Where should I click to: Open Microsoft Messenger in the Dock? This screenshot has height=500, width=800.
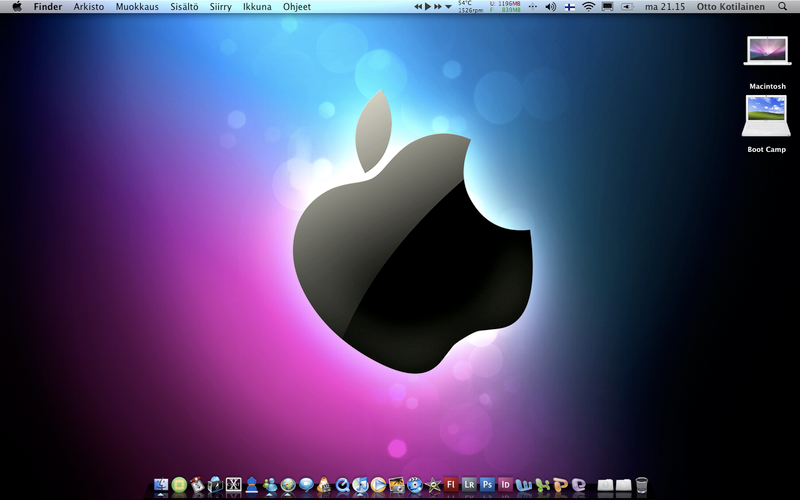coord(270,485)
